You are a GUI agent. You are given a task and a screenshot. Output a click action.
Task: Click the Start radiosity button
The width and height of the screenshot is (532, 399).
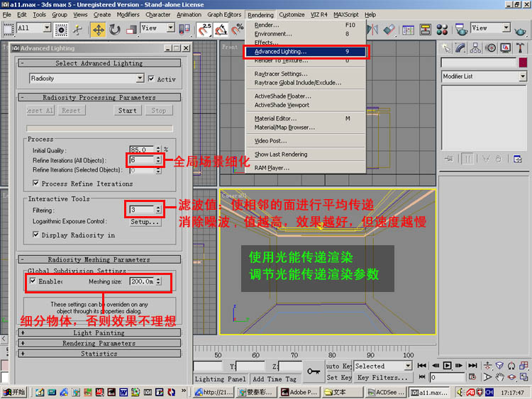(128, 111)
